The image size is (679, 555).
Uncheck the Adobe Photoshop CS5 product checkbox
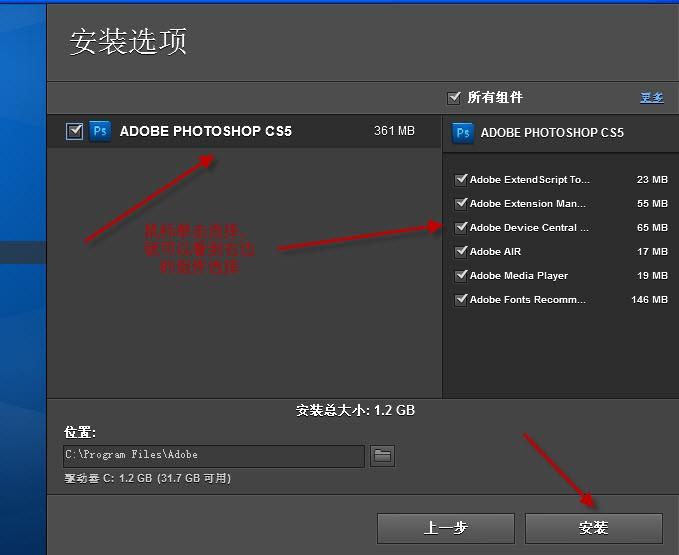74,131
